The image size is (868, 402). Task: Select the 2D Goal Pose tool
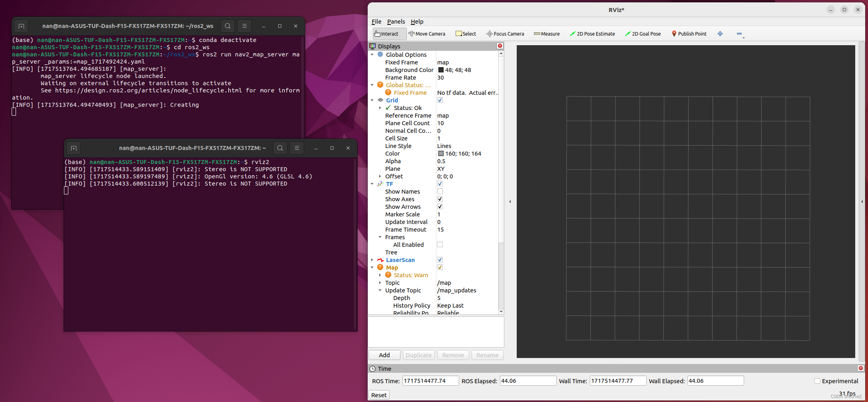tap(643, 34)
